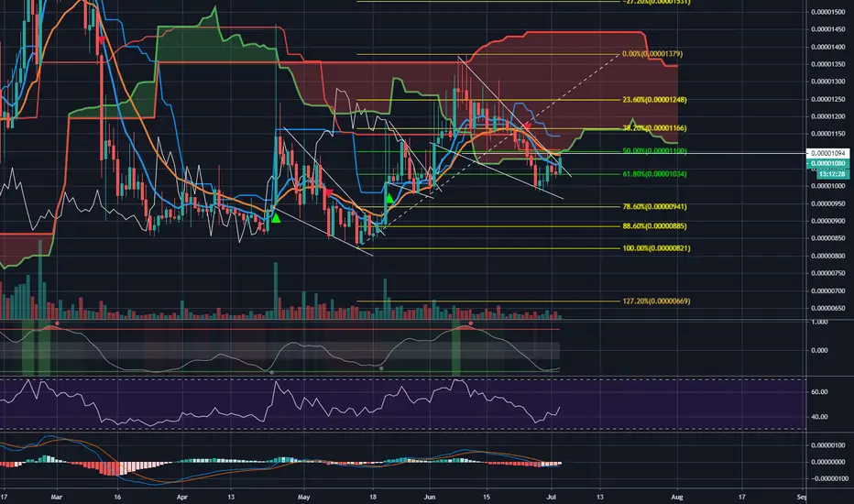Select the 50.00% (0.00001100) Fibonacci label

click(x=654, y=151)
